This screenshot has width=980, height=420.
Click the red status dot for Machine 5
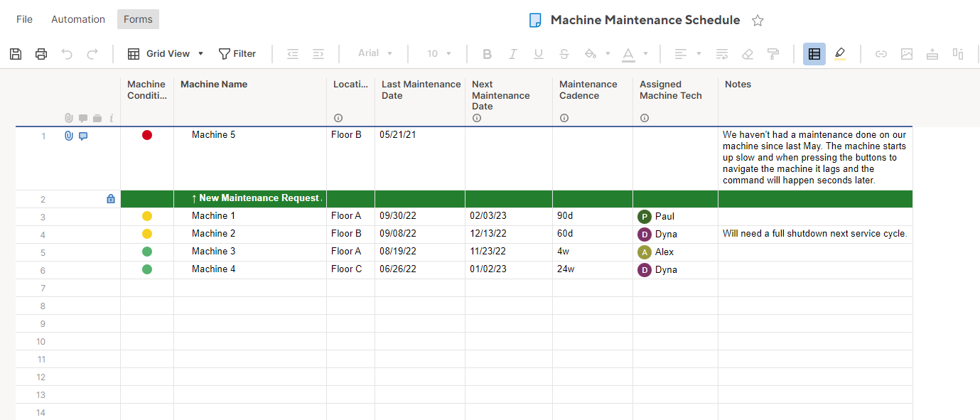pos(147,135)
